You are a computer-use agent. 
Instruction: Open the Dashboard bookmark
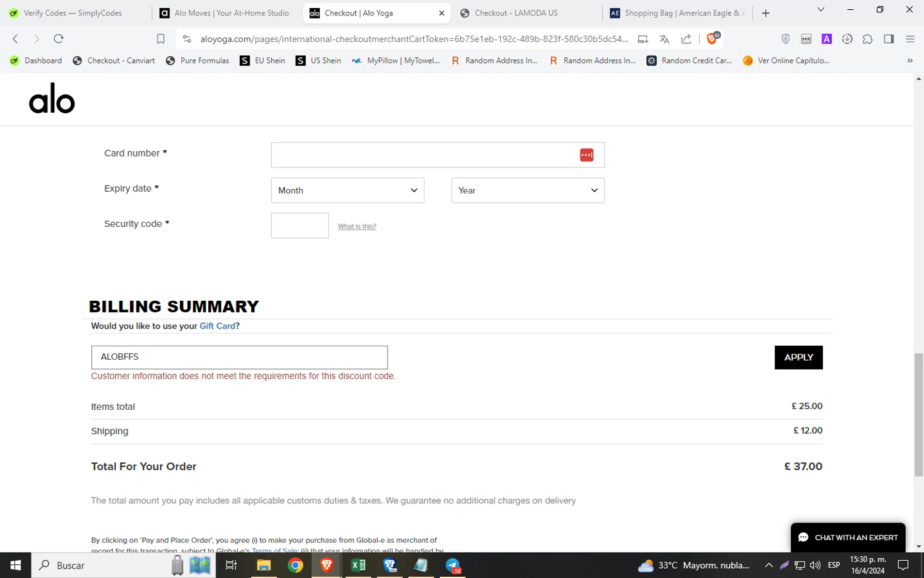pos(36,60)
